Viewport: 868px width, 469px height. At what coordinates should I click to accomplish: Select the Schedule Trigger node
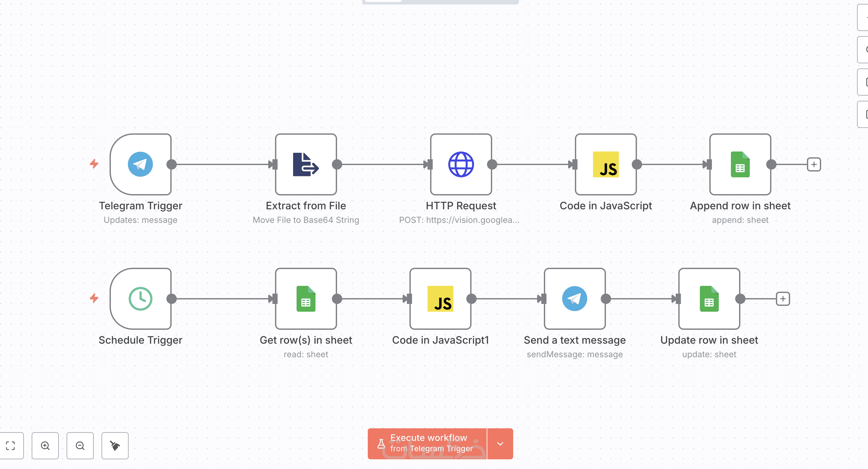[140, 299]
